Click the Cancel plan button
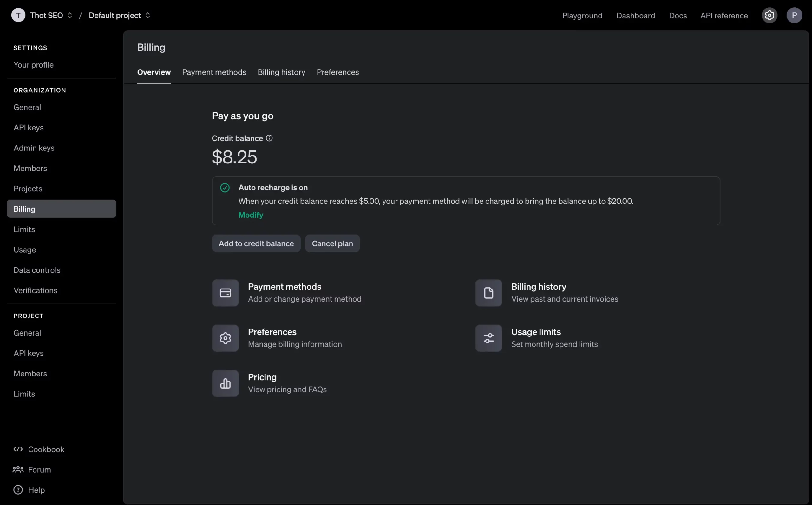The image size is (812, 505). pos(332,243)
